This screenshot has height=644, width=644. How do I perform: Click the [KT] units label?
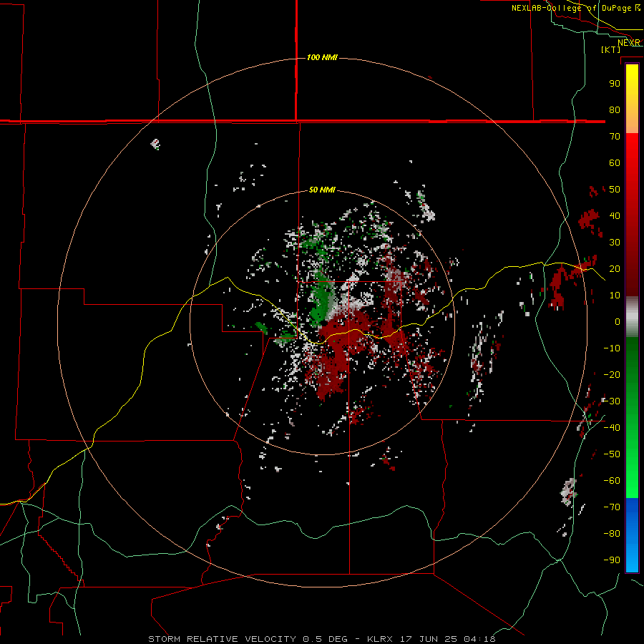coord(610,49)
